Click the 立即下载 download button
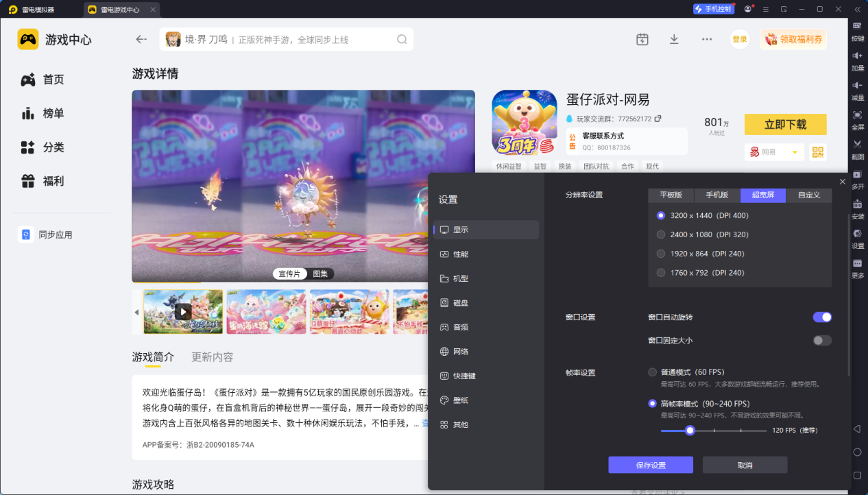Screen dimensions: 868x495 (785, 124)
